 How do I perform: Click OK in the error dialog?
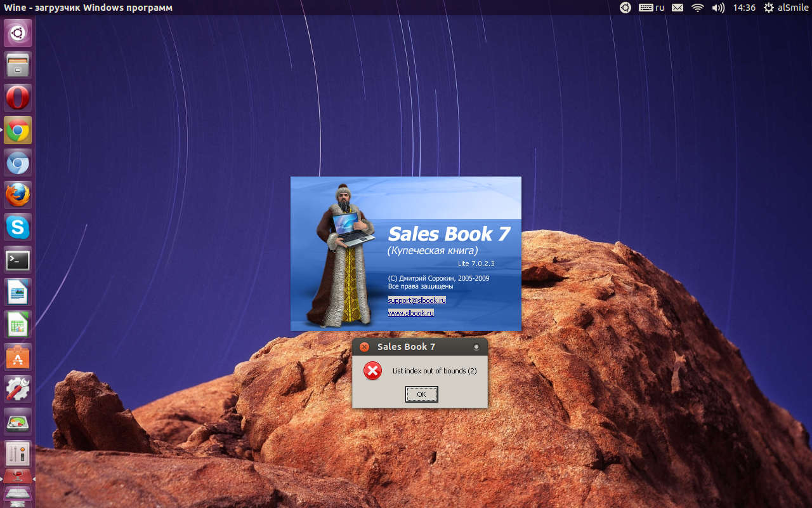pos(421,394)
